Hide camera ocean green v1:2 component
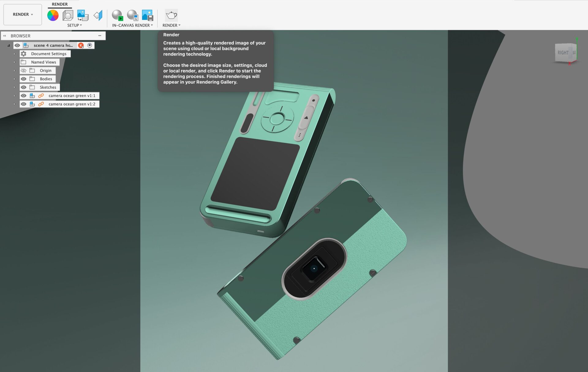Viewport: 588px width, 372px height. [x=24, y=104]
